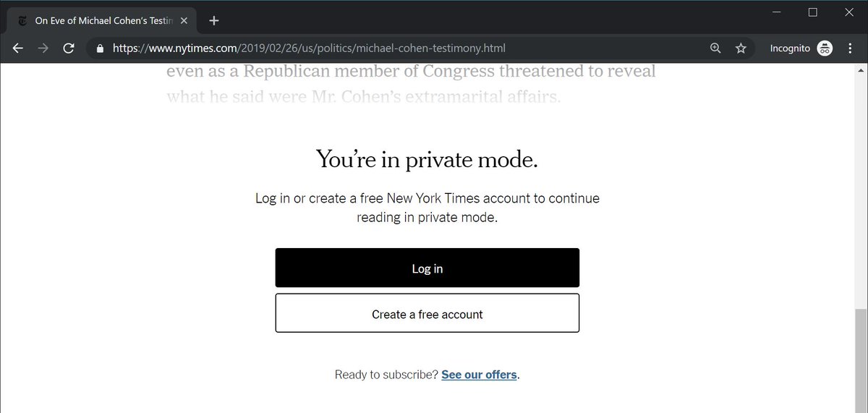Click the forward navigation arrow
The height and width of the screenshot is (413, 868).
(43, 48)
